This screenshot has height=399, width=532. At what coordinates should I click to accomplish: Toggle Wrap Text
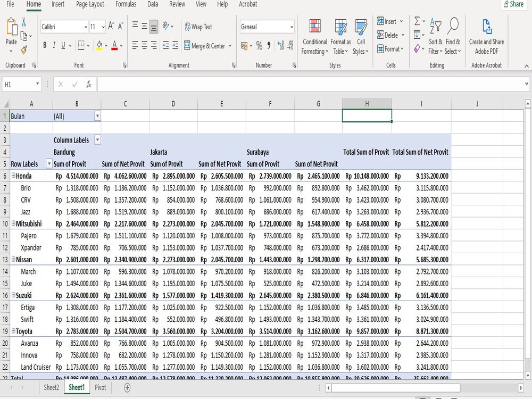coord(198,27)
